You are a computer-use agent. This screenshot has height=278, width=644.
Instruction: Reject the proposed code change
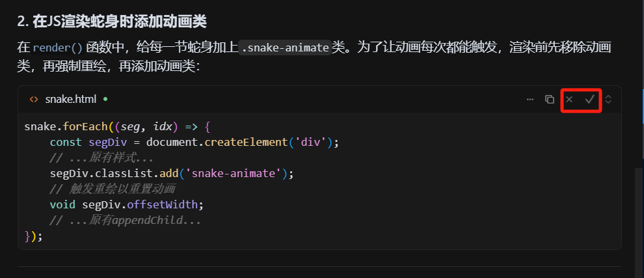tap(569, 100)
